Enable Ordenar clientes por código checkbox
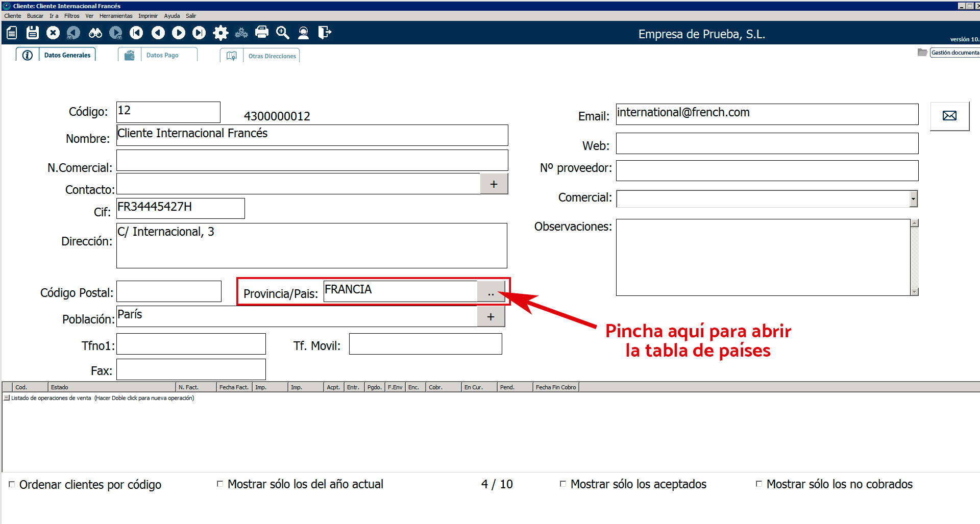This screenshot has height=524, width=980. tap(12, 484)
